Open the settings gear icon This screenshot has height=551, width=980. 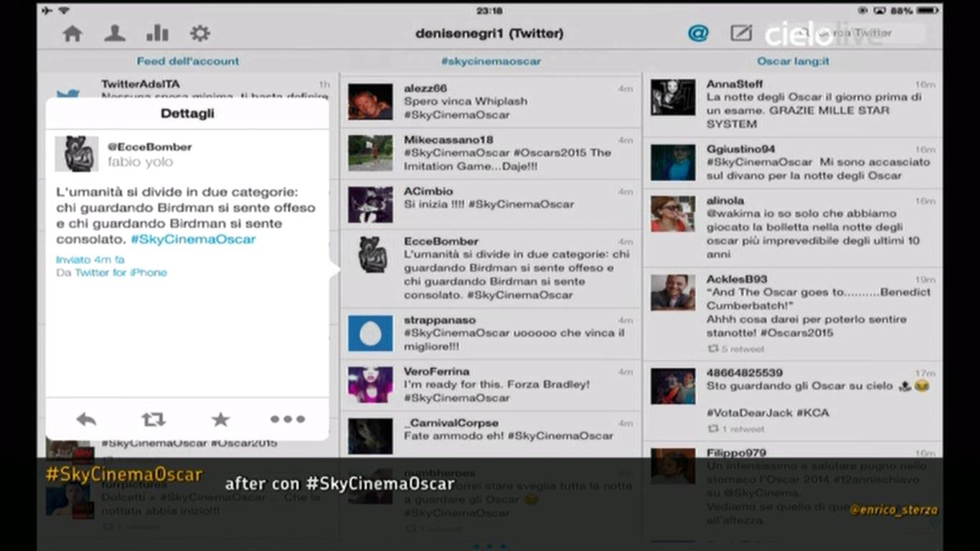pyautogui.click(x=199, y=33)
